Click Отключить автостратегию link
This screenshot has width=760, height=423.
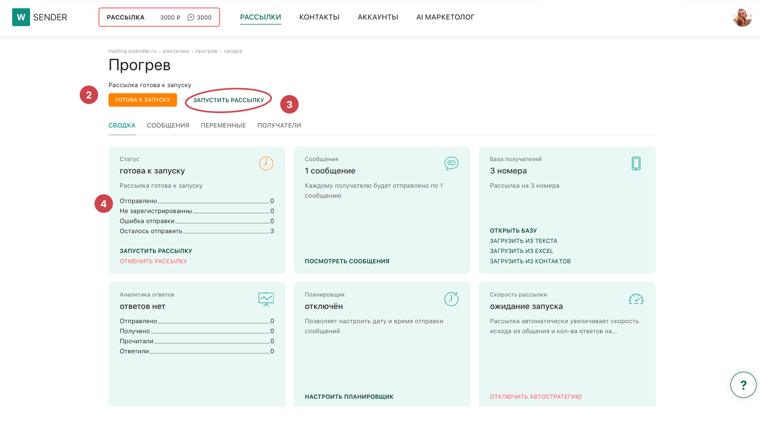point(535,396)
